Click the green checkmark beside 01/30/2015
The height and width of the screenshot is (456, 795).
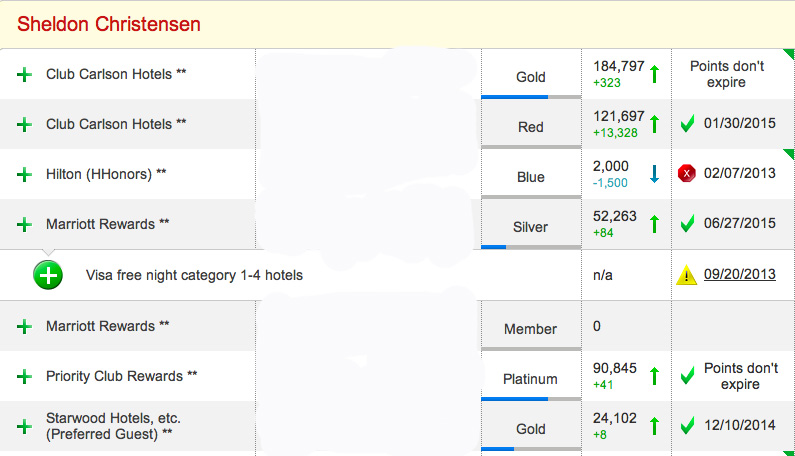point(687,123)
